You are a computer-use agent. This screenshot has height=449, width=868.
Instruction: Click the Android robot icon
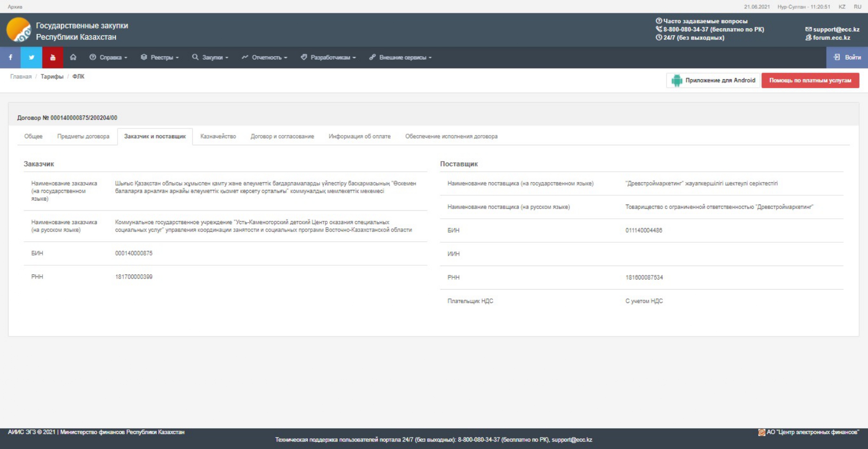pyautogui.click(x=677, y=81)
